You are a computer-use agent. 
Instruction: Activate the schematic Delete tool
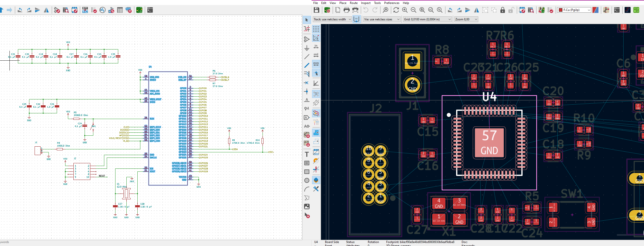click(x=307, y=215)
